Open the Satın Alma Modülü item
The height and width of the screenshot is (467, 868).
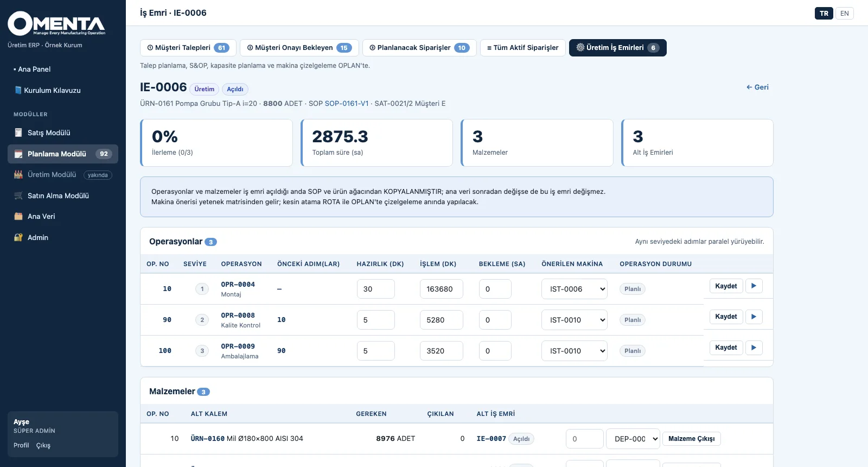pyautogui.click(x=63, y=195)
